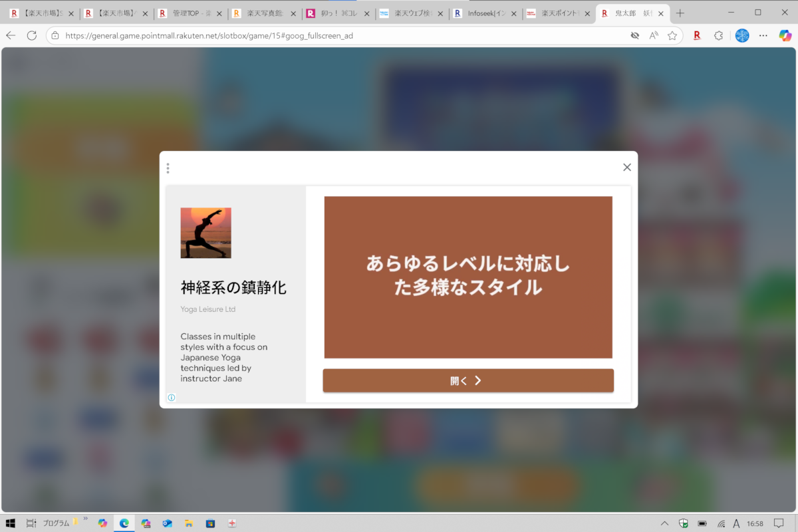Add this page to favorites
Image resolution: width=798 pixels, height=532 pixels.
pyautogui.click(x=672, y=36)
